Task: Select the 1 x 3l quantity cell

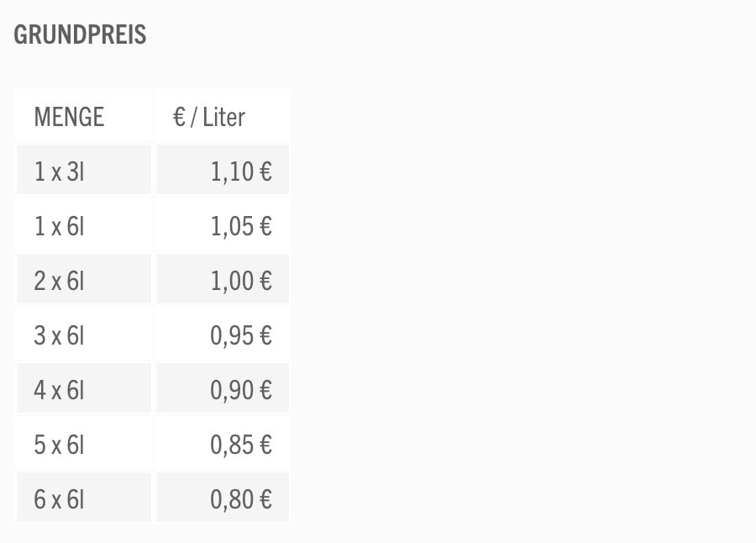Action: point(60,171)
